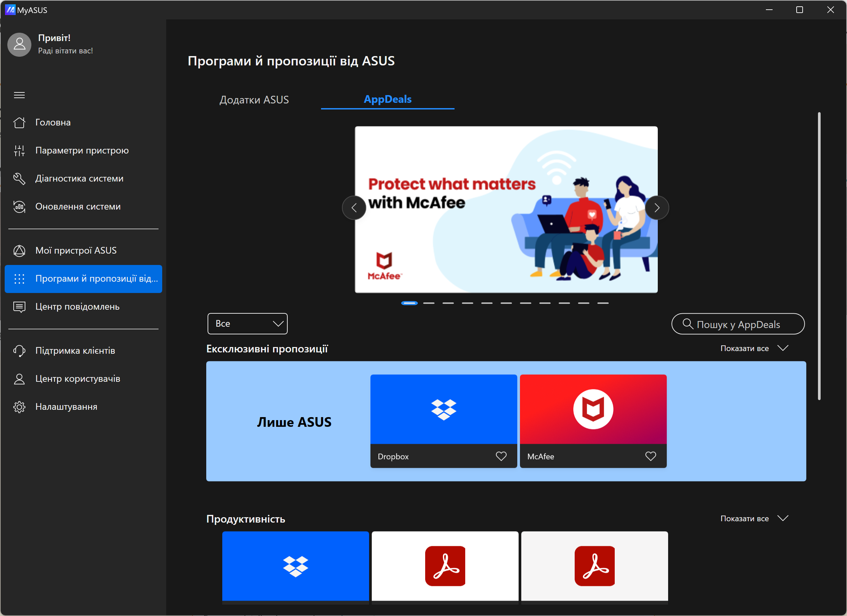Open Підтримка клієнтів

[83, 351]
